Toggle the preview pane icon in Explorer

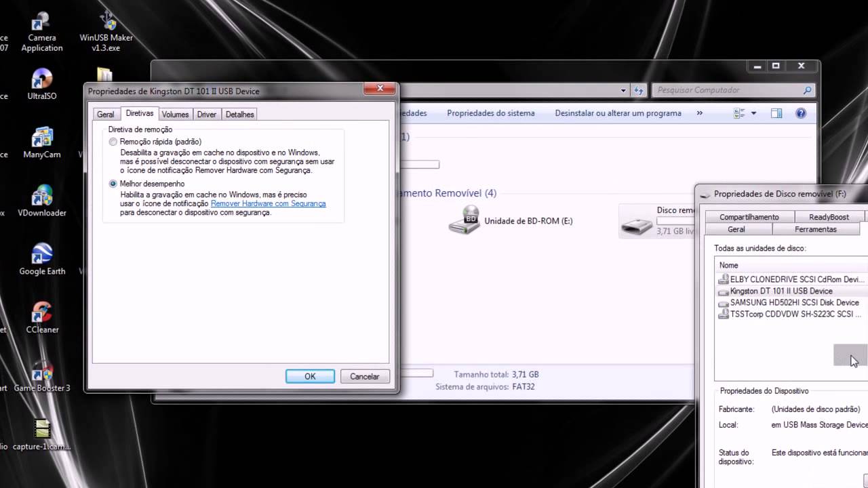pos(776,113)
